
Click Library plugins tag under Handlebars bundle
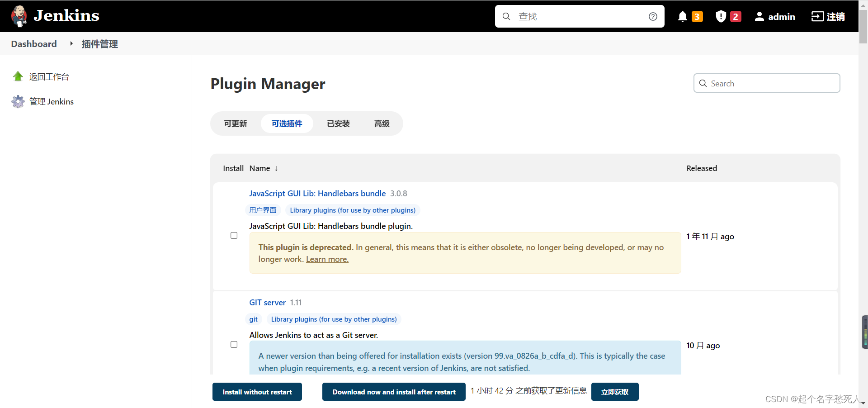click(353, 210)
